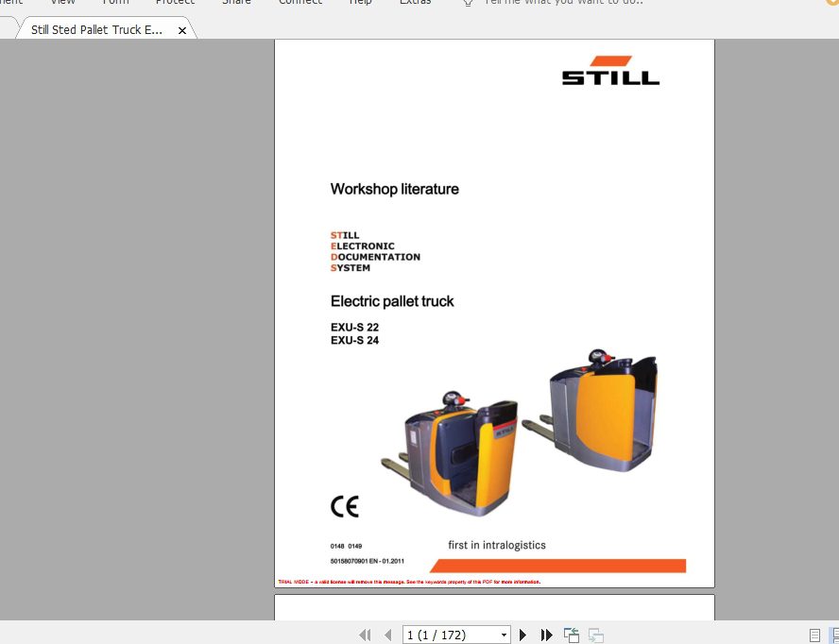This screenshot has width=839, height=644.
Task: Click the 50158070901 EN - 01.2011 text
Action: 367,561
